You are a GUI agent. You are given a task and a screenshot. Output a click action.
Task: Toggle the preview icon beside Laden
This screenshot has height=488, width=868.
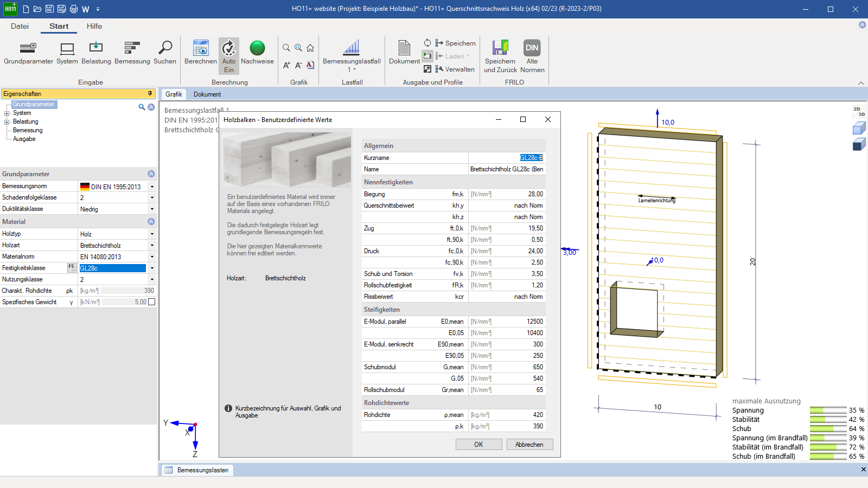tap(427, 56)
